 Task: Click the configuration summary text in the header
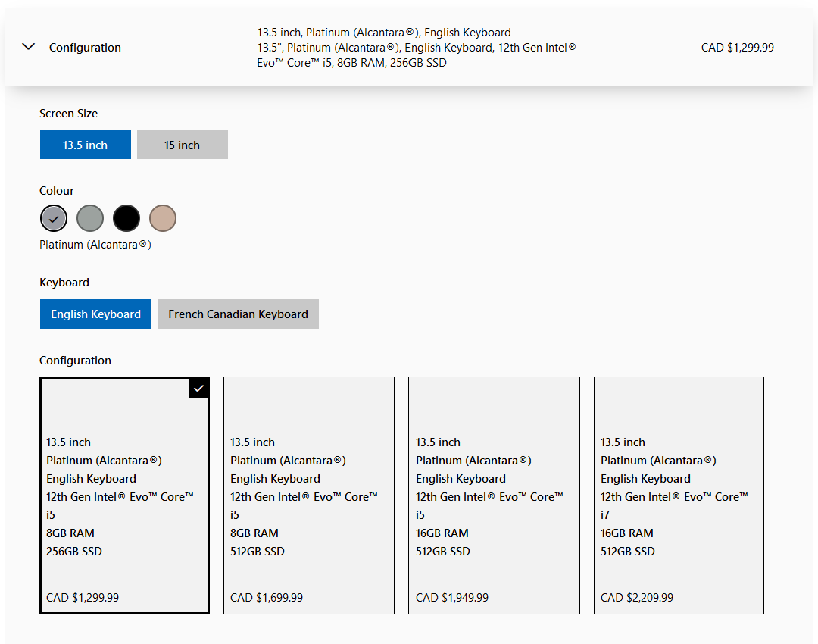point(417,48)
